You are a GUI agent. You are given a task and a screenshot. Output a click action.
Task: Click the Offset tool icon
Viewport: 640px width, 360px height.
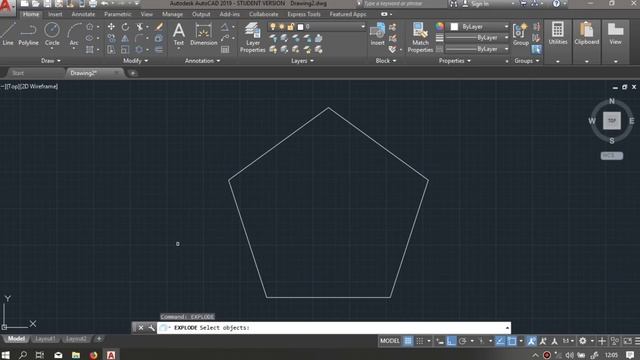(x=159, y=50)
